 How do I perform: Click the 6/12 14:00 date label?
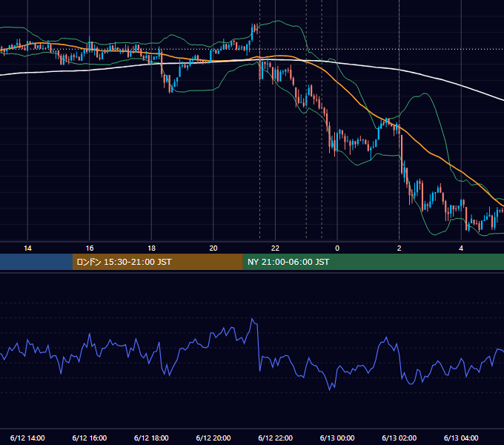pyautogui.click(x=27, y=438)
